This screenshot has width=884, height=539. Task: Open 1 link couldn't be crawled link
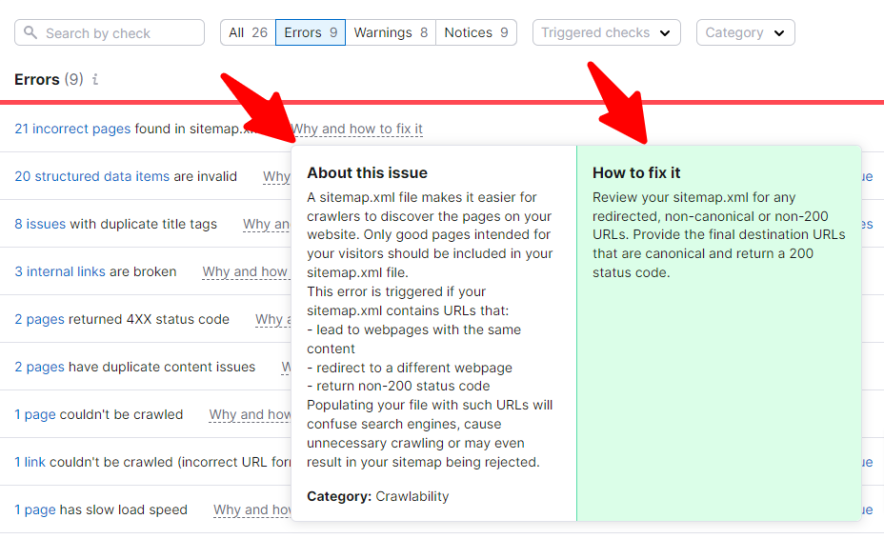pos(30,462)
